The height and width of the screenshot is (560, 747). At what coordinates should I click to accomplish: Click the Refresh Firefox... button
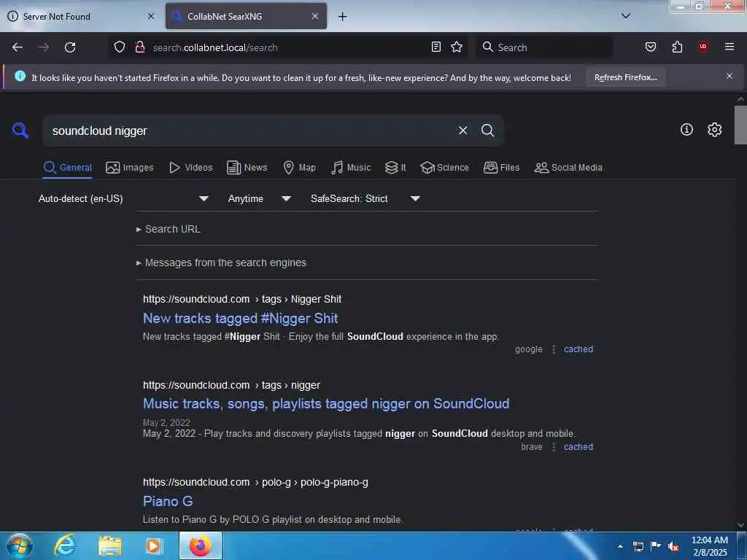[x=625, y=77]
